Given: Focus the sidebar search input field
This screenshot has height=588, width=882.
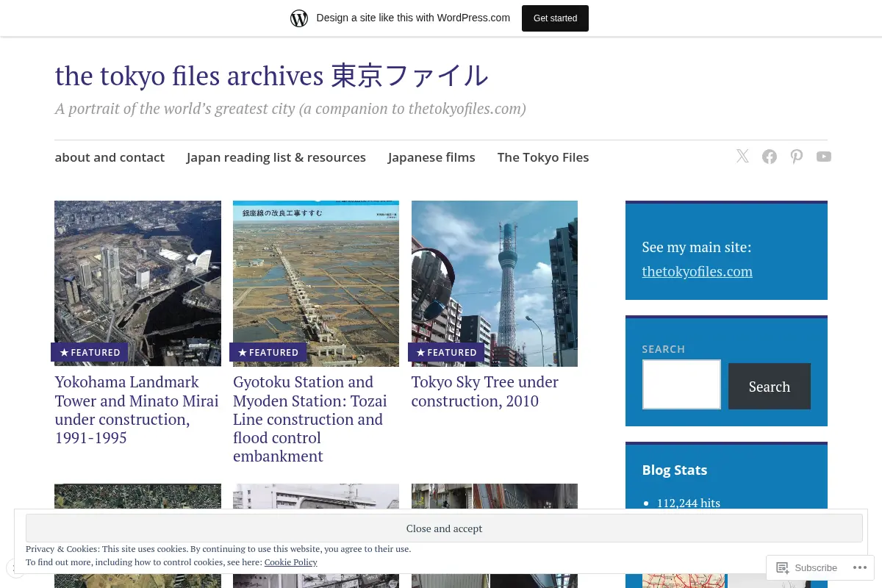Looking at the screenshot, I should tap(681, 384).
